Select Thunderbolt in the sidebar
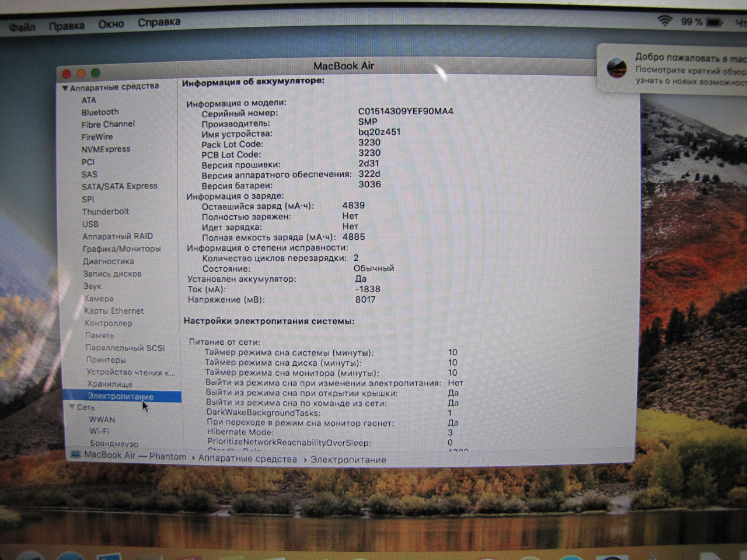747x560 pixels. pyautogui.click(x=106, y=211)
